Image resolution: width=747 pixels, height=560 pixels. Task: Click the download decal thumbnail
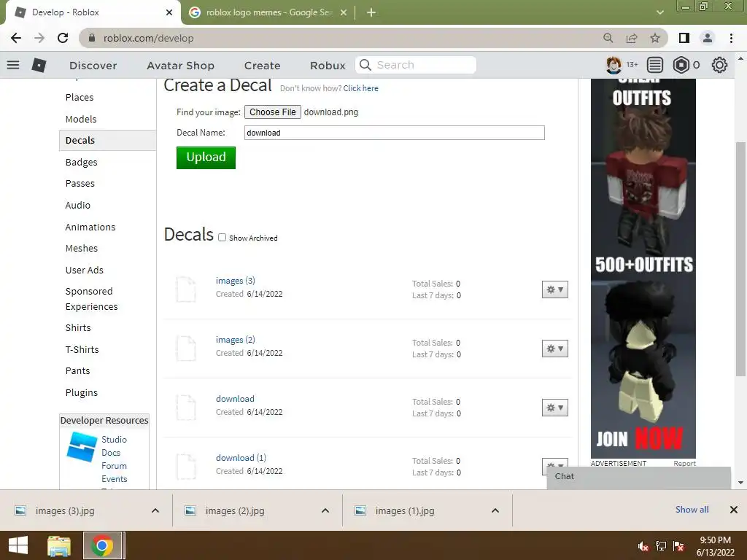click(x=186, y=407)
